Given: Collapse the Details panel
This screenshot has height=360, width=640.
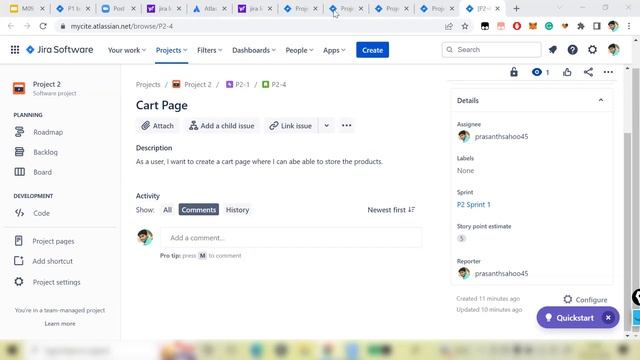Looking at the screenshot, I should [x=601, y=100].
